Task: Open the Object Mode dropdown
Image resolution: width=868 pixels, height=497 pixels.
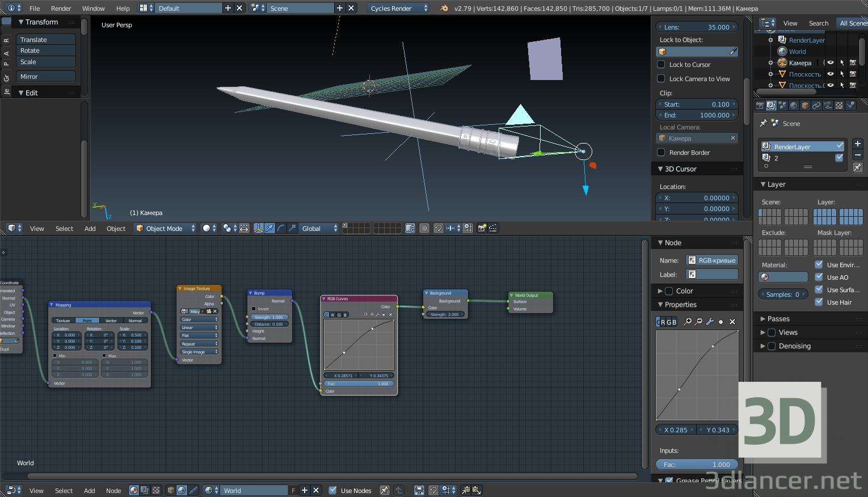Action: pos(165,228)
